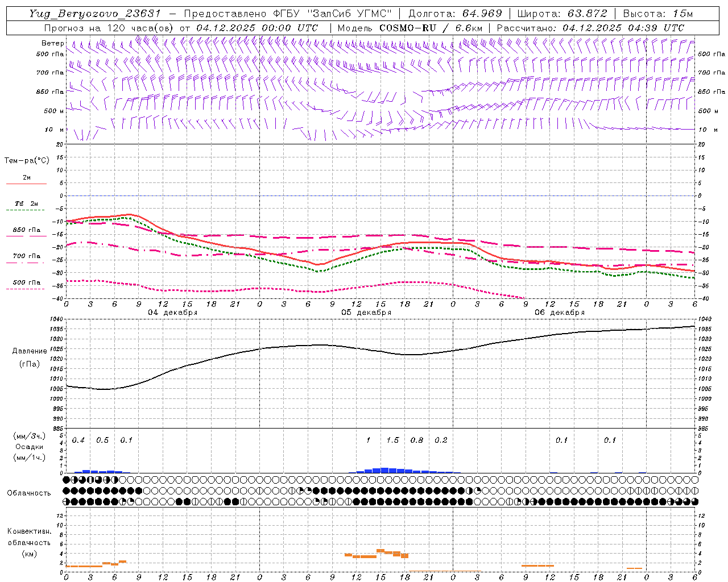The image size is (728, 582).
Task: Click the "1.5" three-hour precipitation value
Action: (392, 440)
